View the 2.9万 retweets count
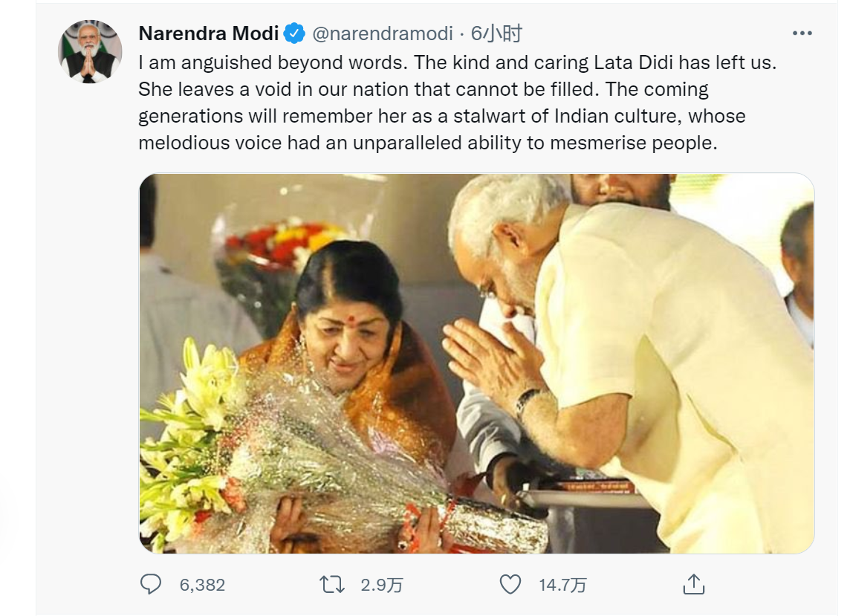Viewport: 850px width, 616px height. click(x=382, y=585)
